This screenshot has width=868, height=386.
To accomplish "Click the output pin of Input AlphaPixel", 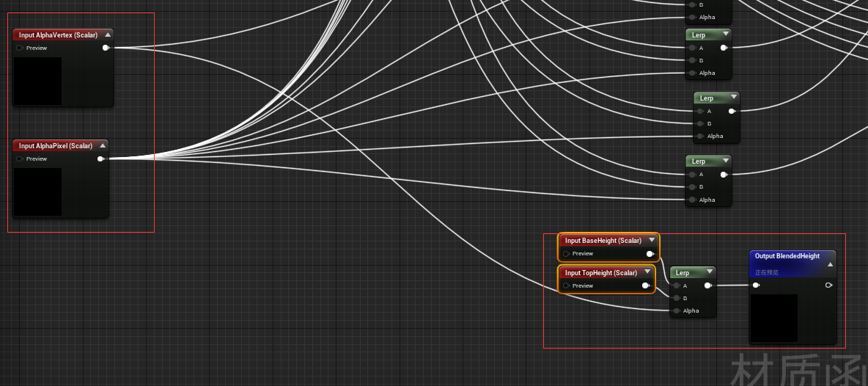I will point(100,159).
